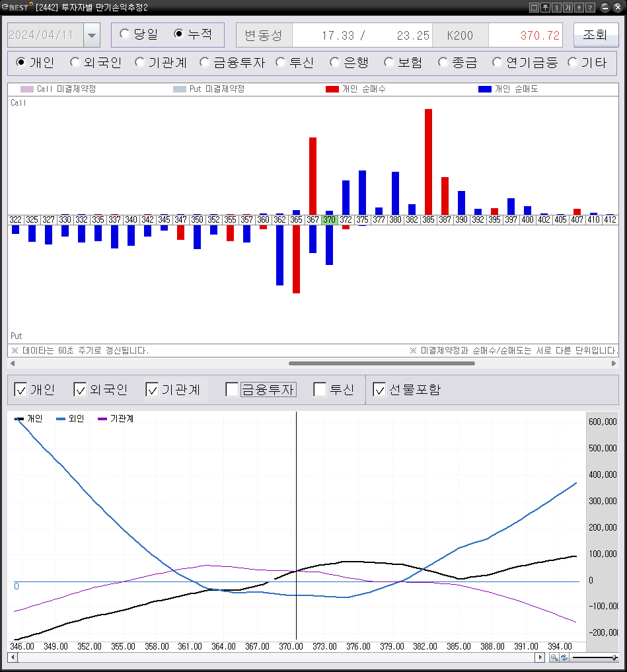Click right arrow of strike-price scrollbar
Viewport: 627px width, 672px height.
coord(614,363)
